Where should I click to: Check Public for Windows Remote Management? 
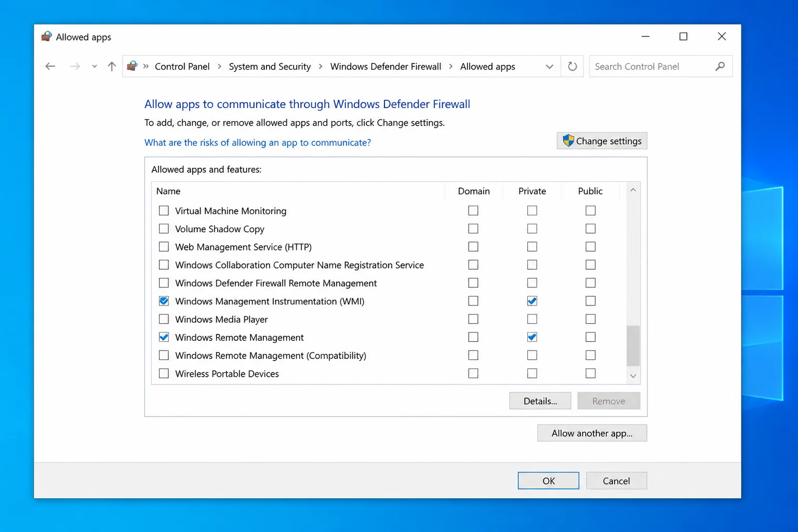pyautogui.click(x=590, y=337)
